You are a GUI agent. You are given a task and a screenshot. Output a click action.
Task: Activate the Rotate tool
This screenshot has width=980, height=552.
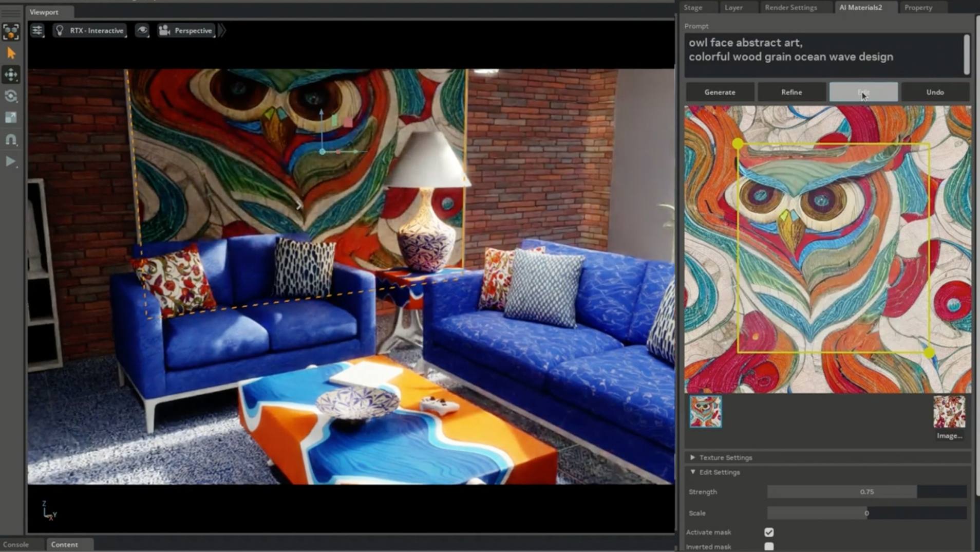[x=11, y=96]
